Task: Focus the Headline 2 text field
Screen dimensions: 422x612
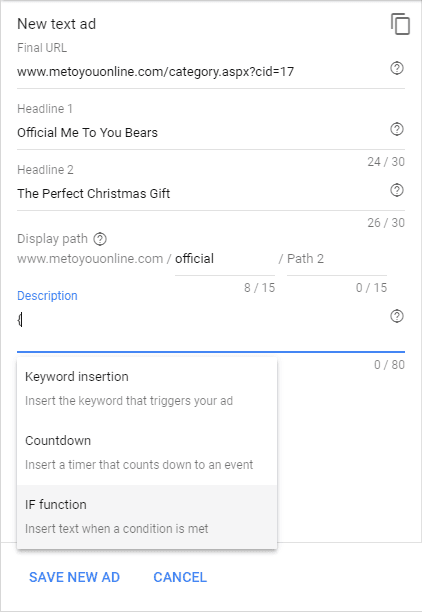Action: [201, 194]
